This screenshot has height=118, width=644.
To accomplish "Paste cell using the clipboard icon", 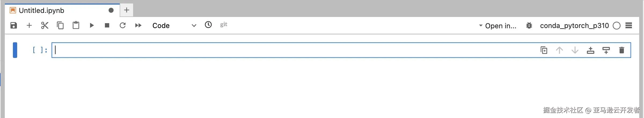I will 76,25.
